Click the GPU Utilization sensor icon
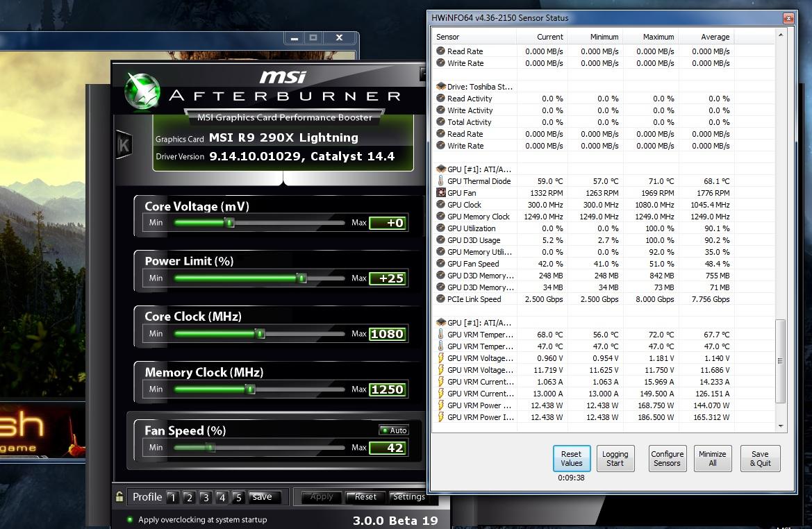This screenshot has height=529, width=812. tap(440, 228)
